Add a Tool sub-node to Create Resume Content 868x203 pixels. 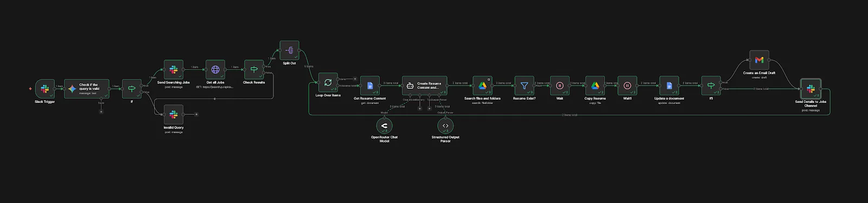[429, 108]
